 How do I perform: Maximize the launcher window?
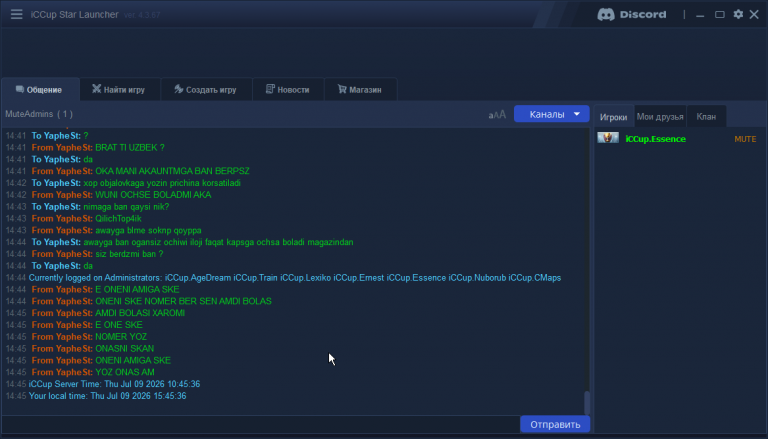[720, 14]
